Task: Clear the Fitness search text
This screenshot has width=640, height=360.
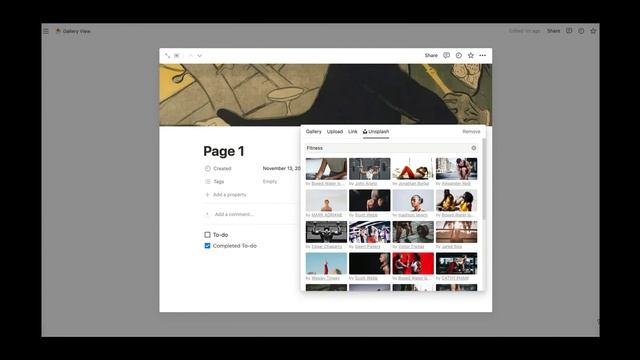Action: (473, 148)
